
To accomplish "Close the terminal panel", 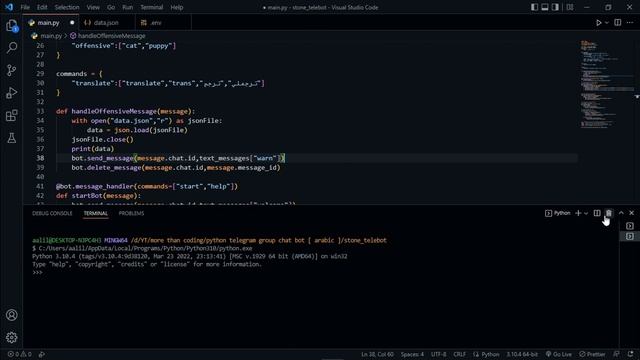I will (631, 213).
